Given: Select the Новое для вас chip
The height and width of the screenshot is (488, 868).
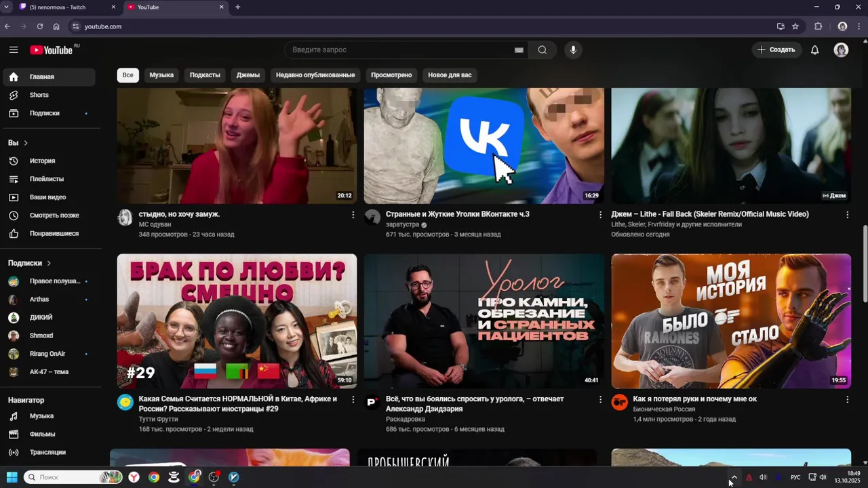Looking at the screenshot, I should tap(450, 75).
